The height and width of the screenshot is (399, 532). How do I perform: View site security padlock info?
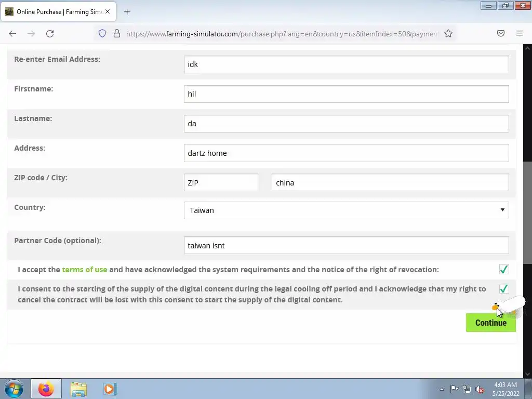[x=117, y=33]
